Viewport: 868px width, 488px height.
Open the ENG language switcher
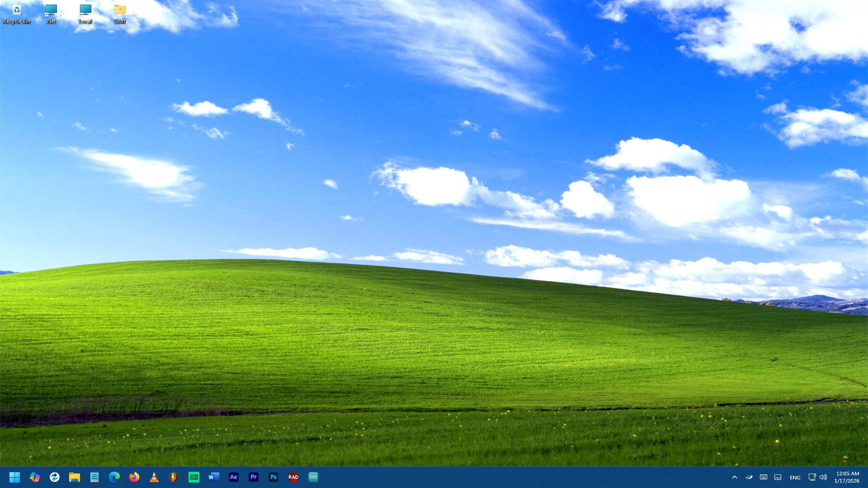coord(795,478)
